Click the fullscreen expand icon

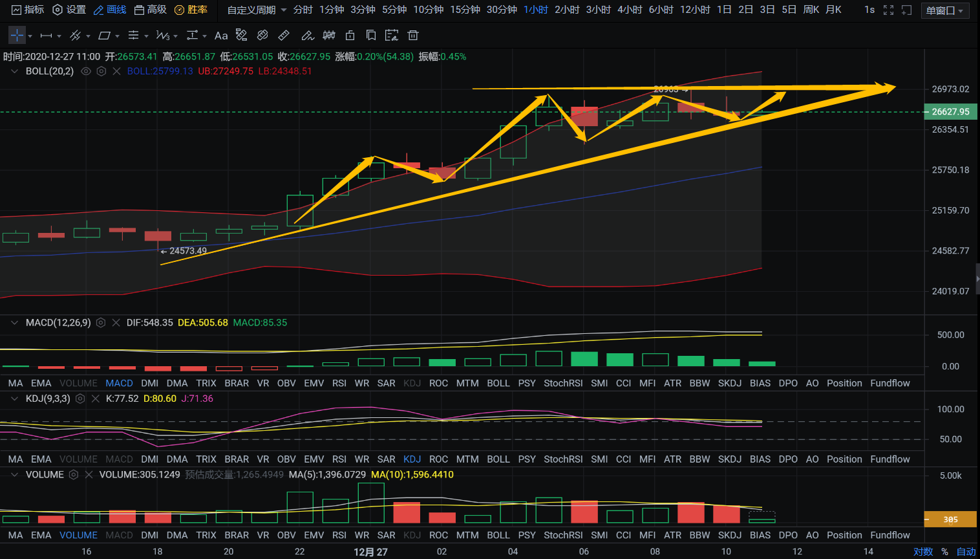pyautogui.click(x=888, y=10)
